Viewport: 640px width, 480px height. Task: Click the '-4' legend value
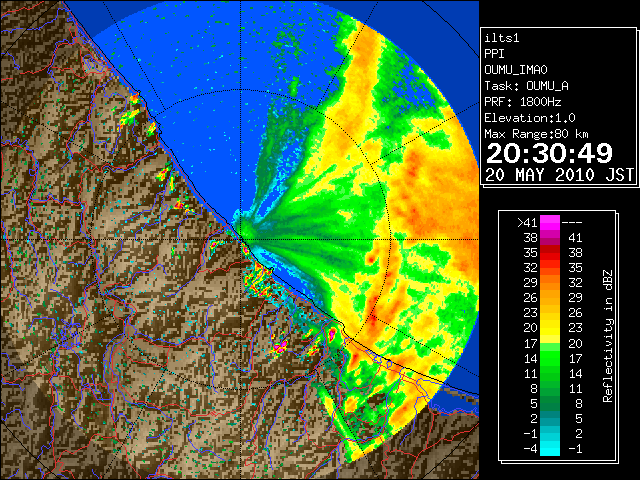click(530, 449)
